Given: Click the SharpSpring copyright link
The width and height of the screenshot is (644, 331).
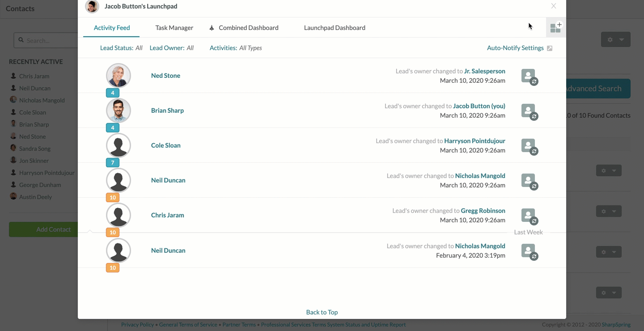Looking at the screenshot, I should coord(617,325).
